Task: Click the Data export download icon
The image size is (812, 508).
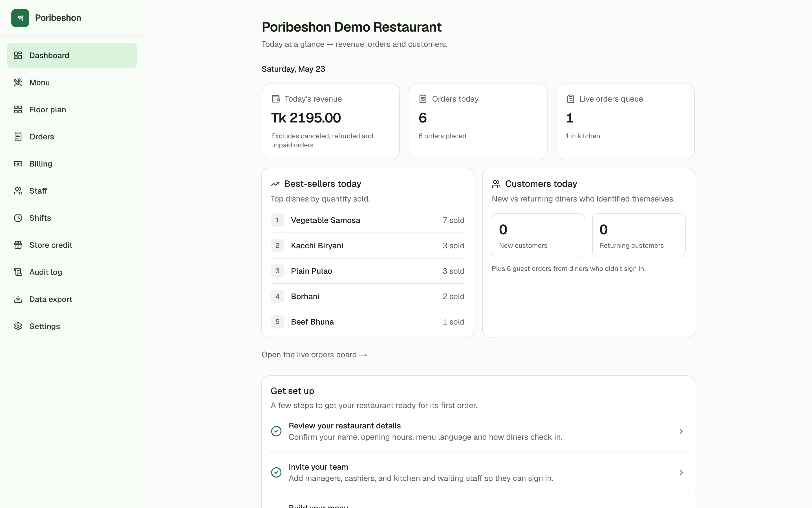Action: (x=18, y=299)
